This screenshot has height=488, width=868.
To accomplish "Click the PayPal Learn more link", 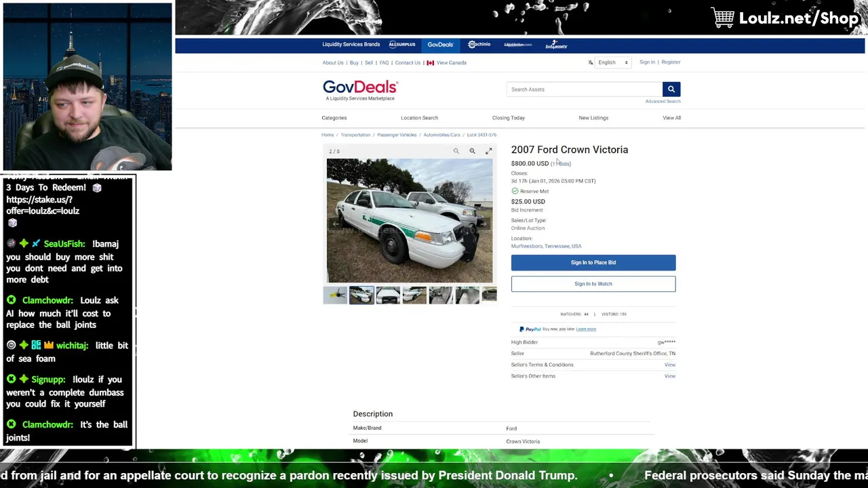I will pyautogui.click(x=586, y=329).
